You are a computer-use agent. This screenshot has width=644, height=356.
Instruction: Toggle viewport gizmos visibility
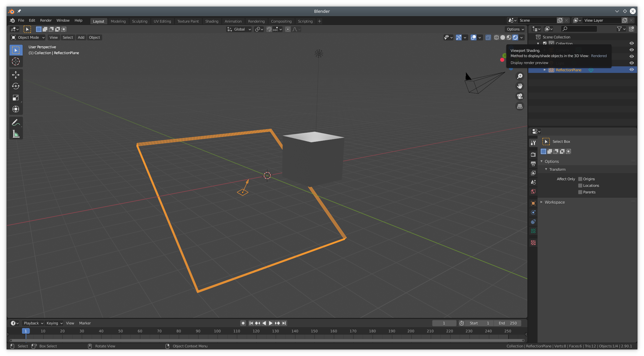click(459, 37)
